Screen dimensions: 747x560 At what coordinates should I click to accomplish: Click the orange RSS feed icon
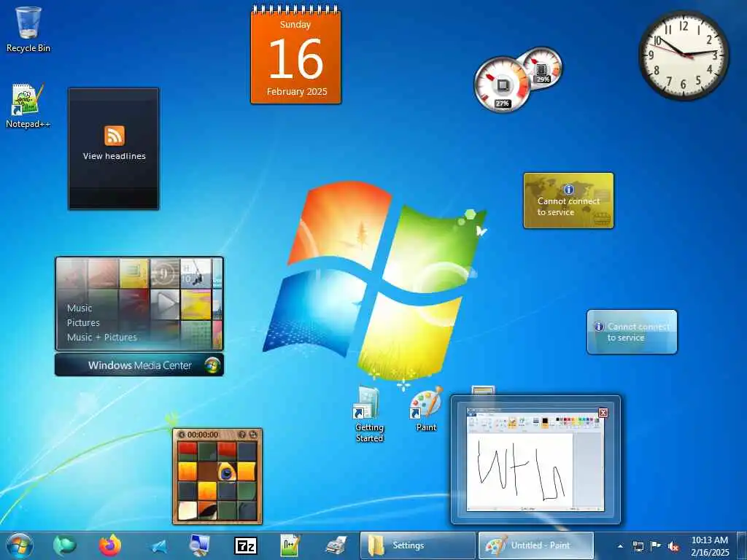click(x=115, y=136)
